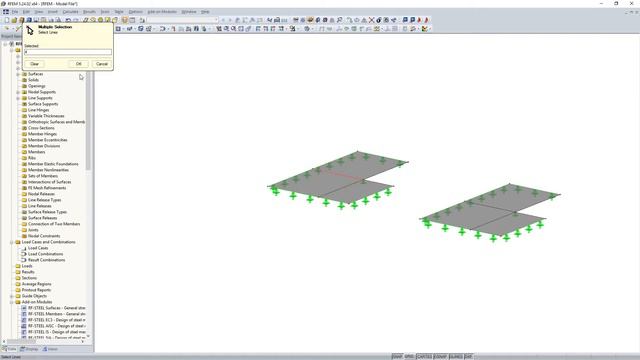Select FE Mesh Refinements in the tree
The width and height of the screenshot is (640, 360).
tap(47, 188)
